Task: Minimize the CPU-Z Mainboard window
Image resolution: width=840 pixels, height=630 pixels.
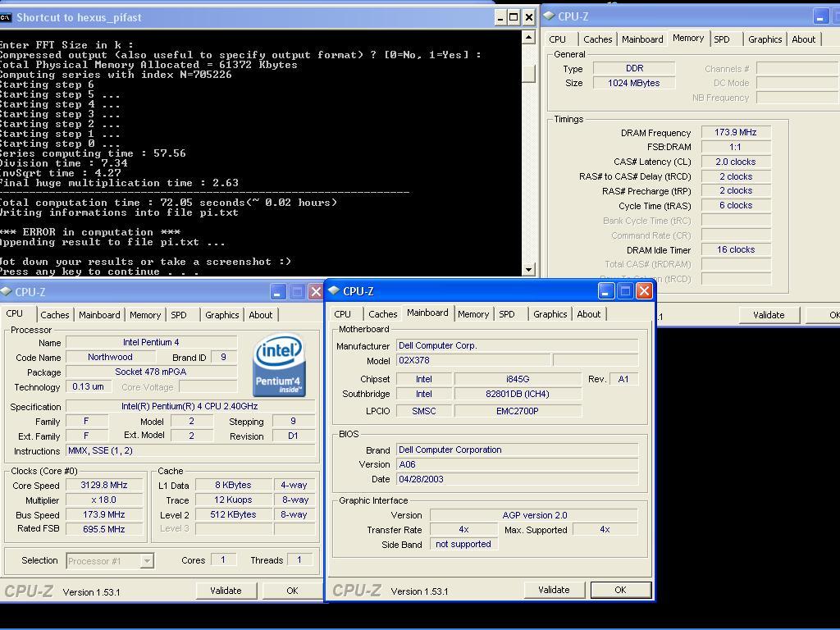Action: (x=605, y=291)
